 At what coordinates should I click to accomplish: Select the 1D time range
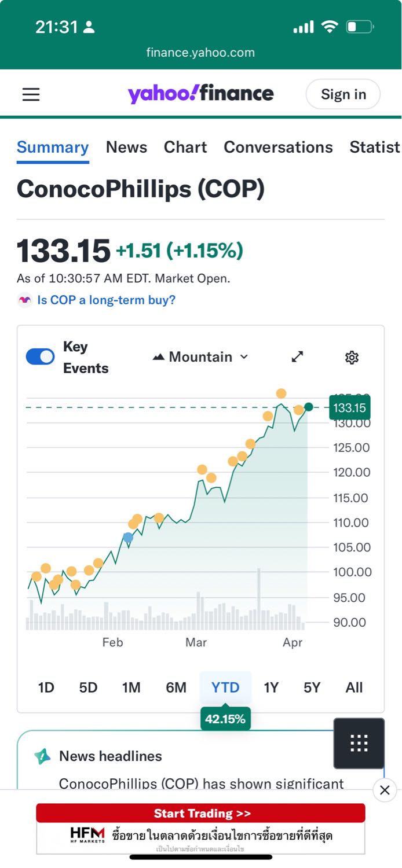pos(46,687)
